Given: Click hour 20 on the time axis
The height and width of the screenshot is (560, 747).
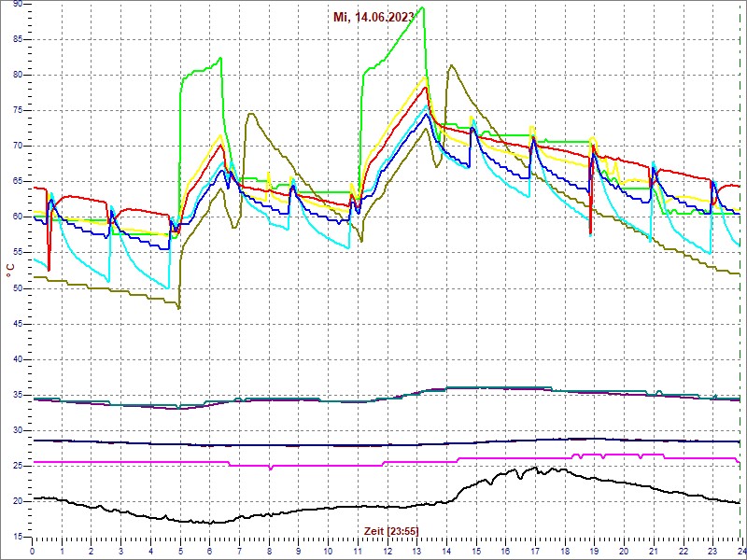Looking at the screenshot, I should 624,551.
